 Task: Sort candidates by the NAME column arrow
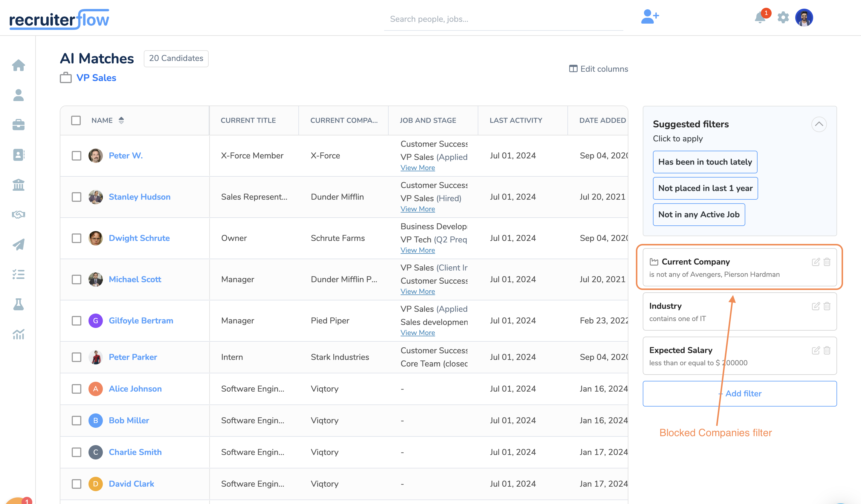tap(121, 120)
